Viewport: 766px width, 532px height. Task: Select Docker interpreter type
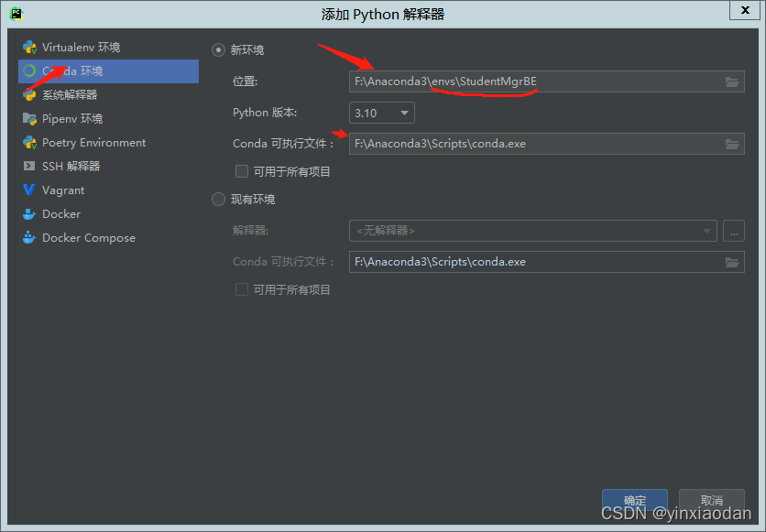pyautogui.click(x=108, y=213)
